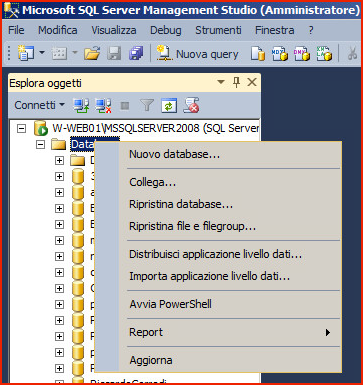Choose Distribuisci applicazione livello dati...
Screen dimensions: 363x385
pos(218,254)
